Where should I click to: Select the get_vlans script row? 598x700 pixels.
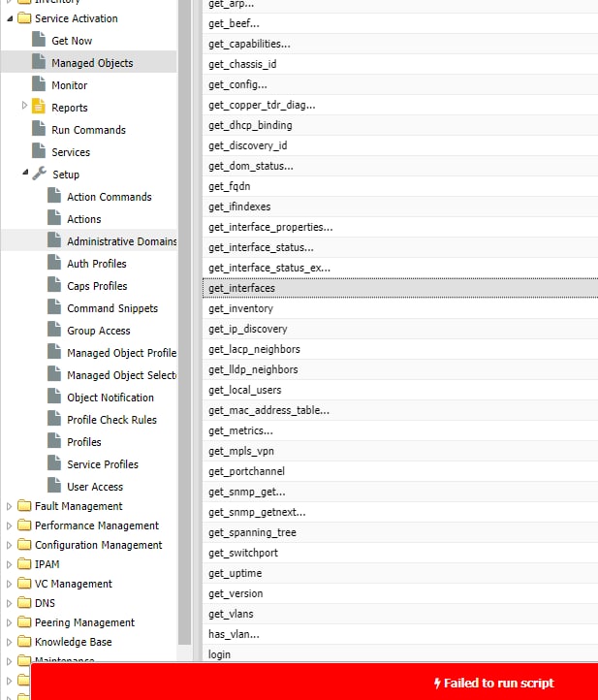coord(400,614)
